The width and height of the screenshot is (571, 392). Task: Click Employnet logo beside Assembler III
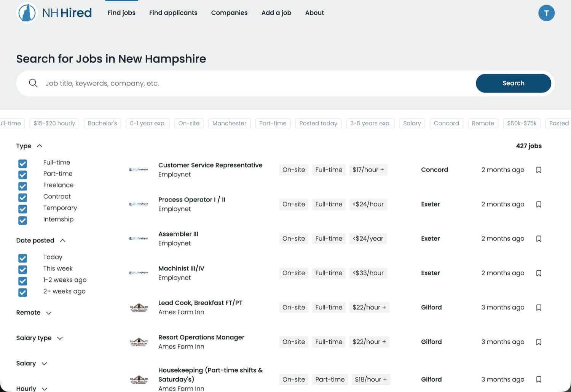coord(139,238)
